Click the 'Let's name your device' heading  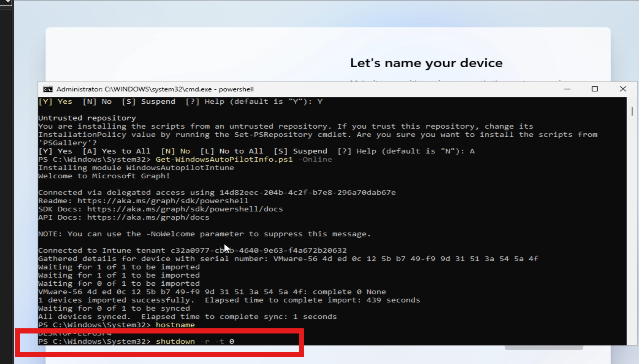pyautogui.click(x=426, y=63)
